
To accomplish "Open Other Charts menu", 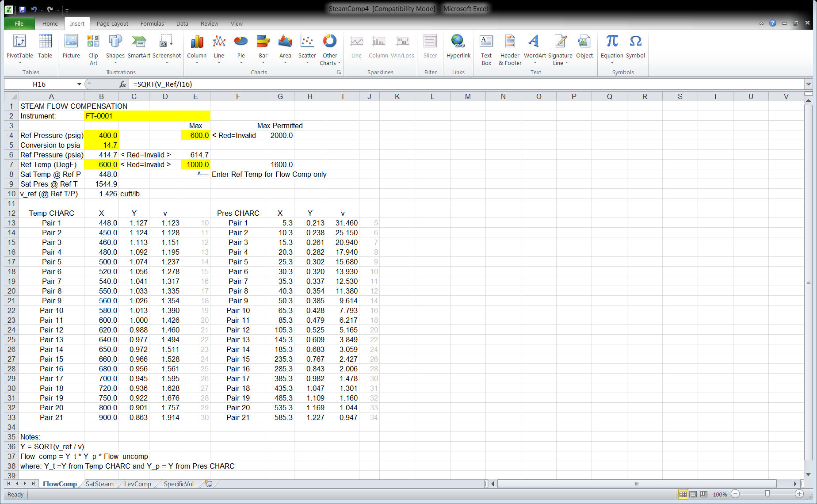I will point(330,50).
